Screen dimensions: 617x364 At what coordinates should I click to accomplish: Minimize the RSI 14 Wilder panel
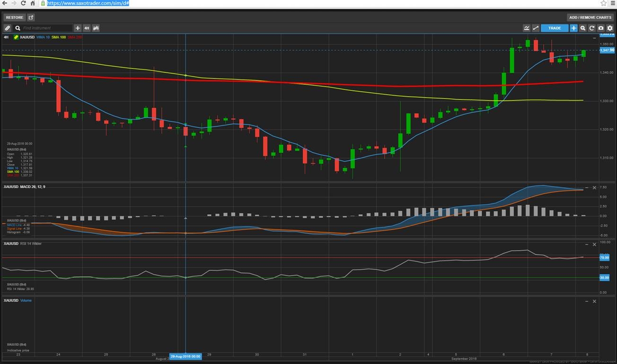pos(587,244)
